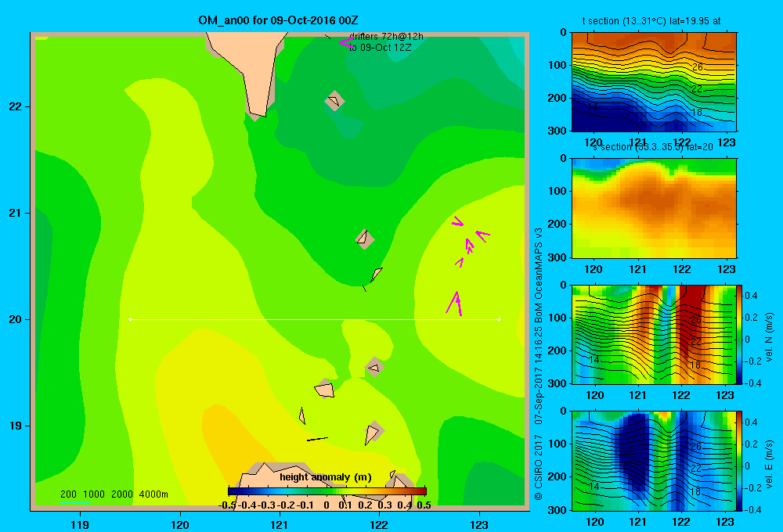
Task: Click the latitude 20 tick label on the main map axis
Action: [16, 319]
